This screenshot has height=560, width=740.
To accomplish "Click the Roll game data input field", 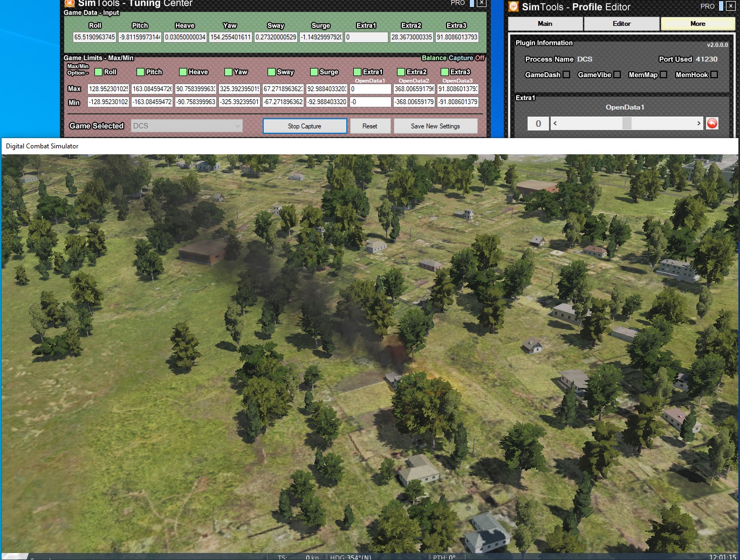I will [95, 37].
